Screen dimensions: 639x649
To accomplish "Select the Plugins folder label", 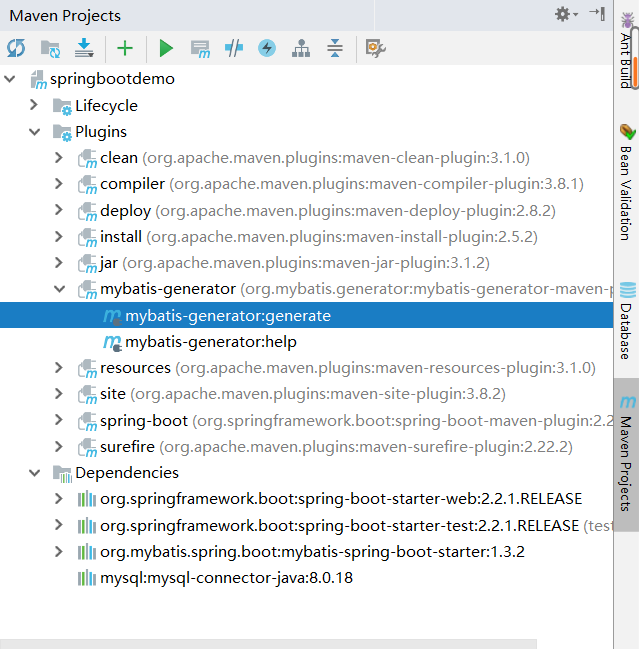I will pos(101,132).
